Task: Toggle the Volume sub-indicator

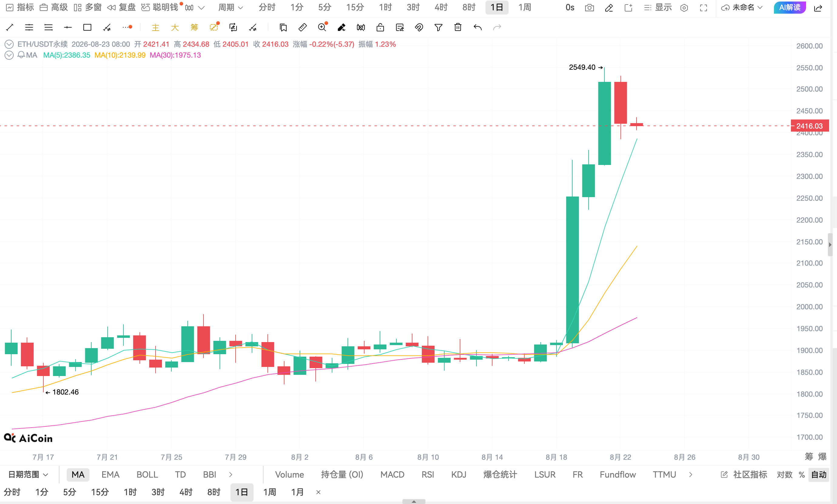Action: coord(289,475)
